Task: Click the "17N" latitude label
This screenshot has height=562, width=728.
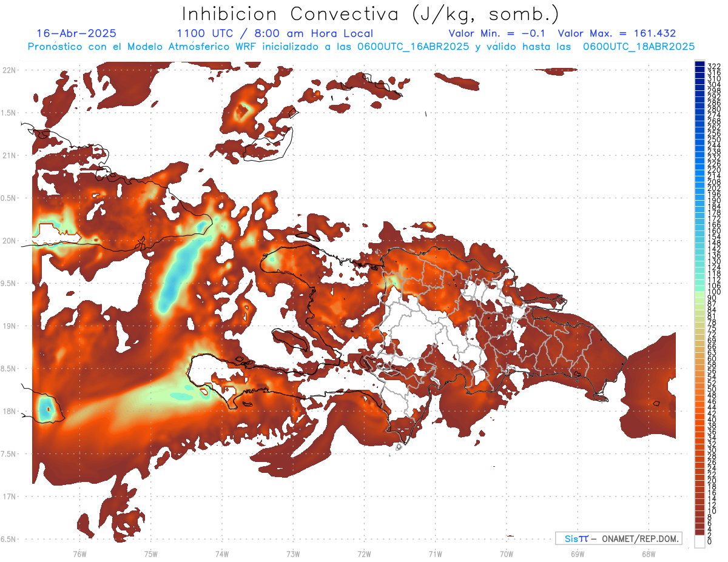Action: pyautogui.click(x=9, y=497)
